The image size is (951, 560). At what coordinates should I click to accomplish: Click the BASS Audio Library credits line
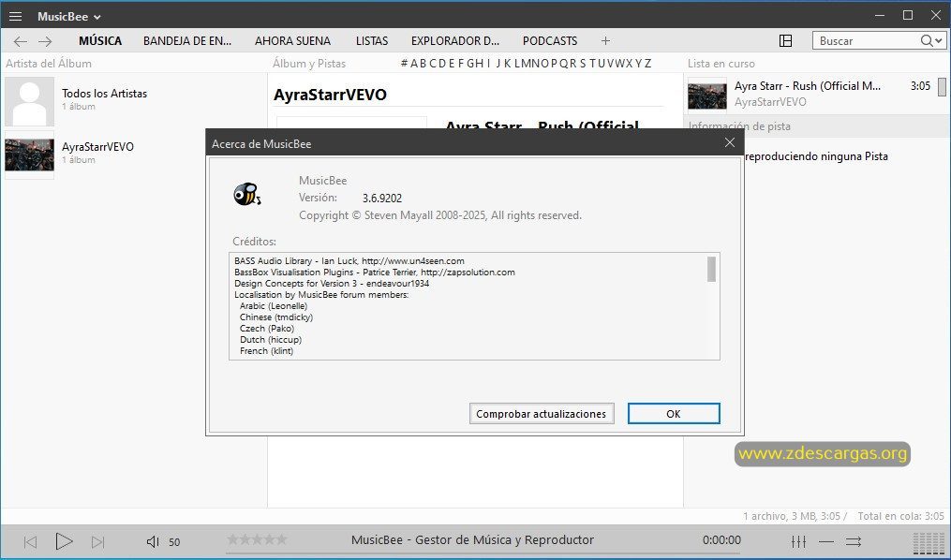point(349,260)
